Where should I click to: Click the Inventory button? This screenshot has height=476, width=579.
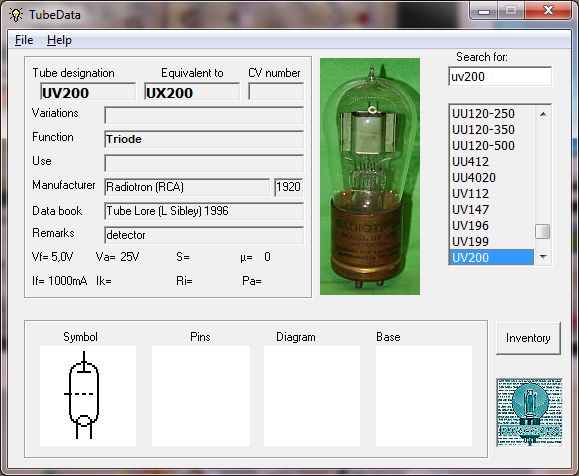(x=528, y=338)
